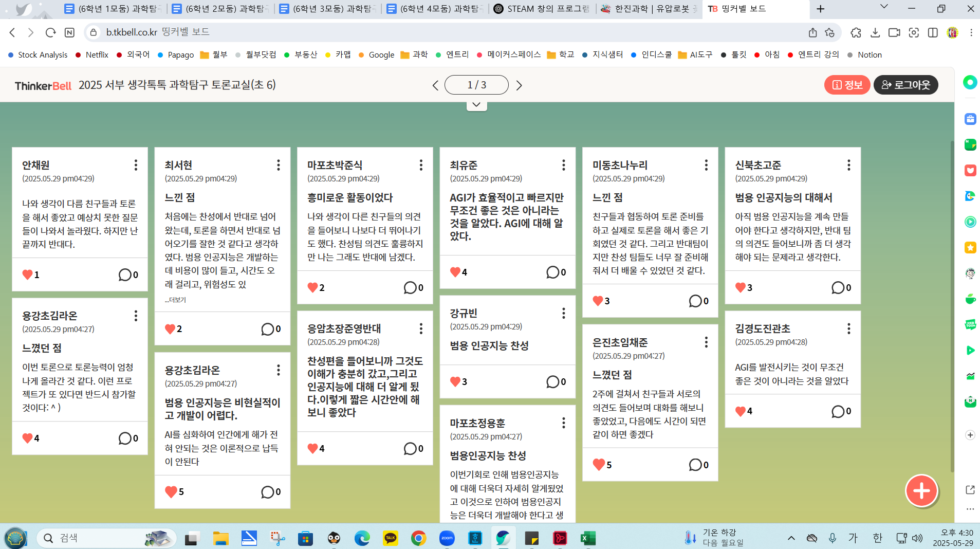Open the split-screen view icon

point(933,32)
